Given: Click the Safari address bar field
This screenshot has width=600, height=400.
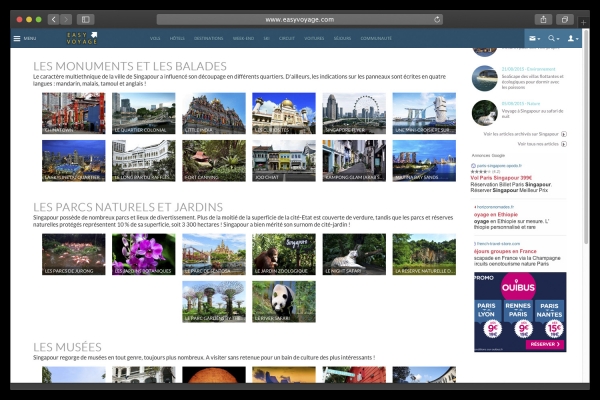Looking at the screenshot, I should pos(298,19).
